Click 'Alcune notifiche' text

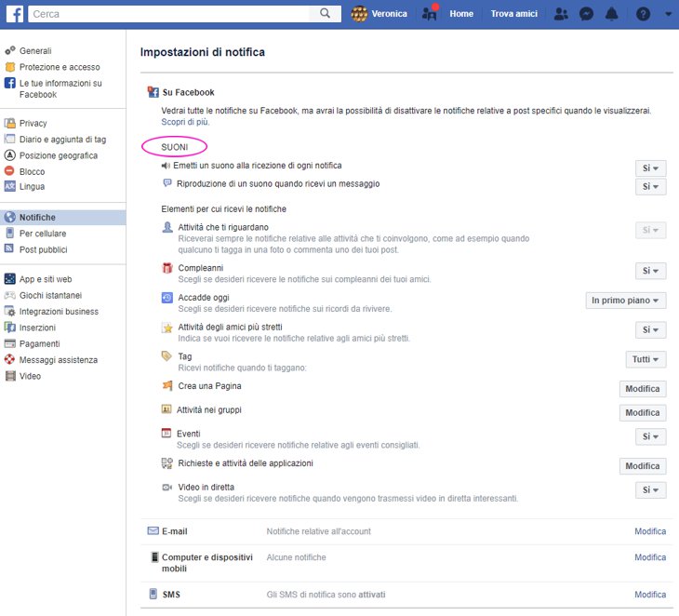[x=296, y=557]
